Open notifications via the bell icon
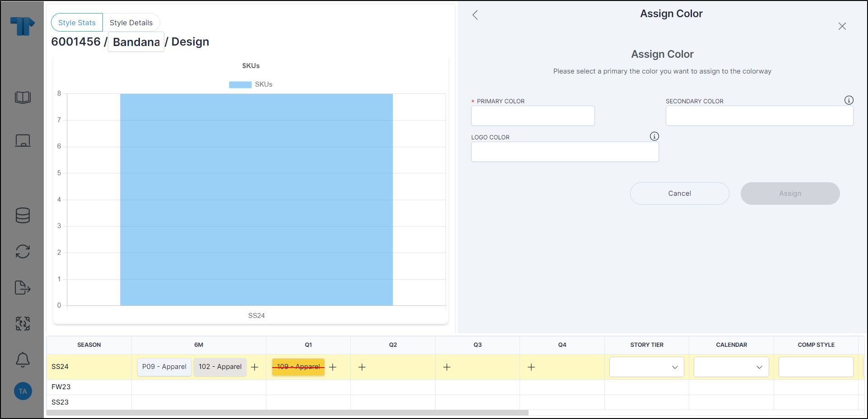Image resolution: width=868 pixels, height=419 pixels. click(22, 359)
